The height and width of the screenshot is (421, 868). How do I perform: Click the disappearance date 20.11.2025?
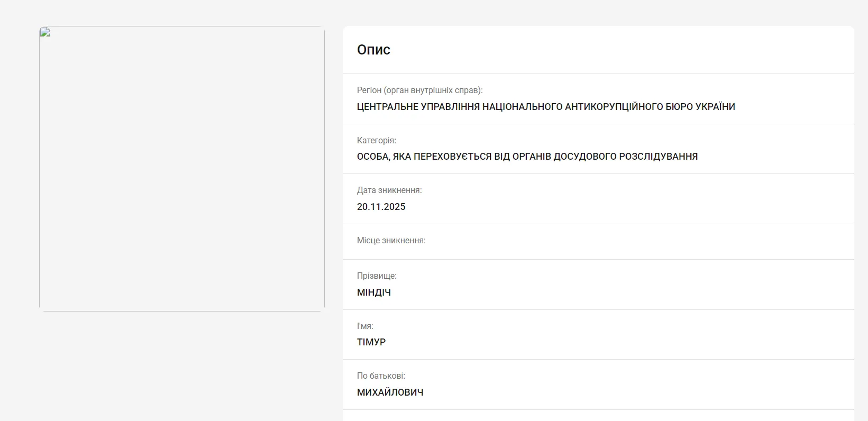click(x=381, y=207)
